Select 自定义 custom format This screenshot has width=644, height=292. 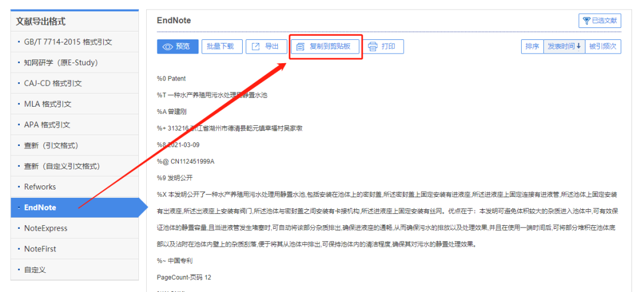click(75, 270)
